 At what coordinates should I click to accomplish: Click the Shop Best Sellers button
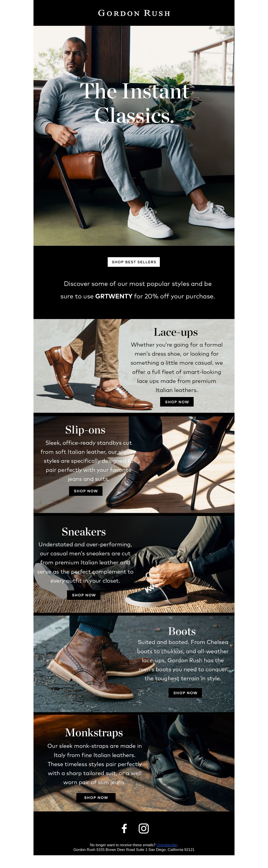tap(134, 262)
